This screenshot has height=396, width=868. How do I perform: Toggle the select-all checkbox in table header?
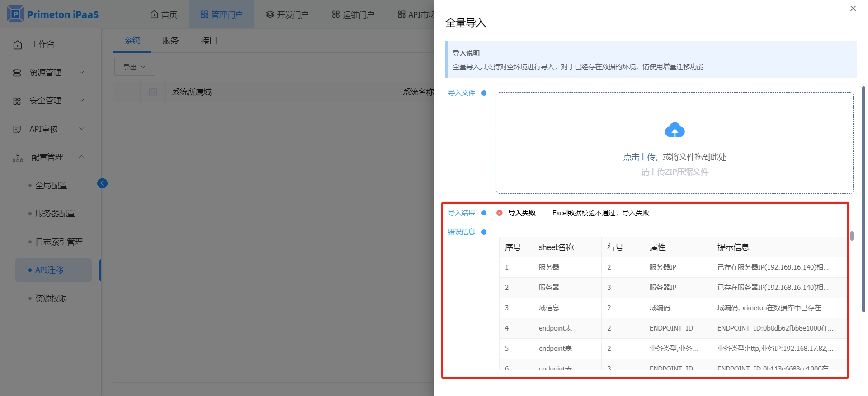(x=153, y=92)
